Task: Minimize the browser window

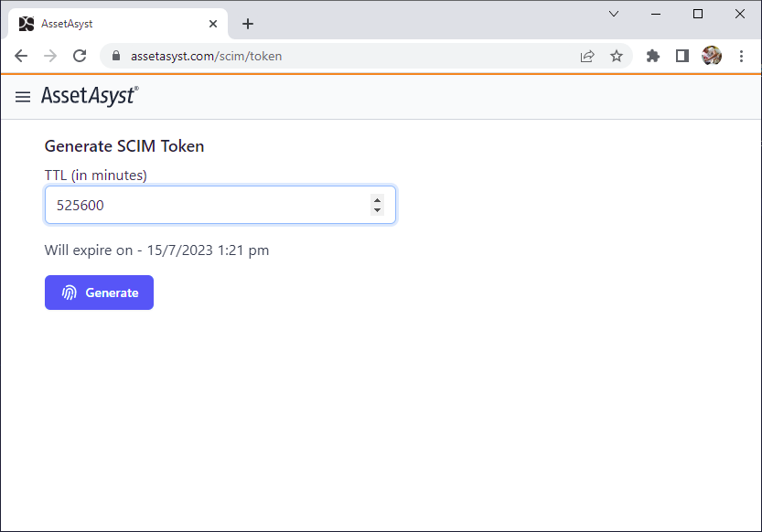Action: tap(656, 14)
